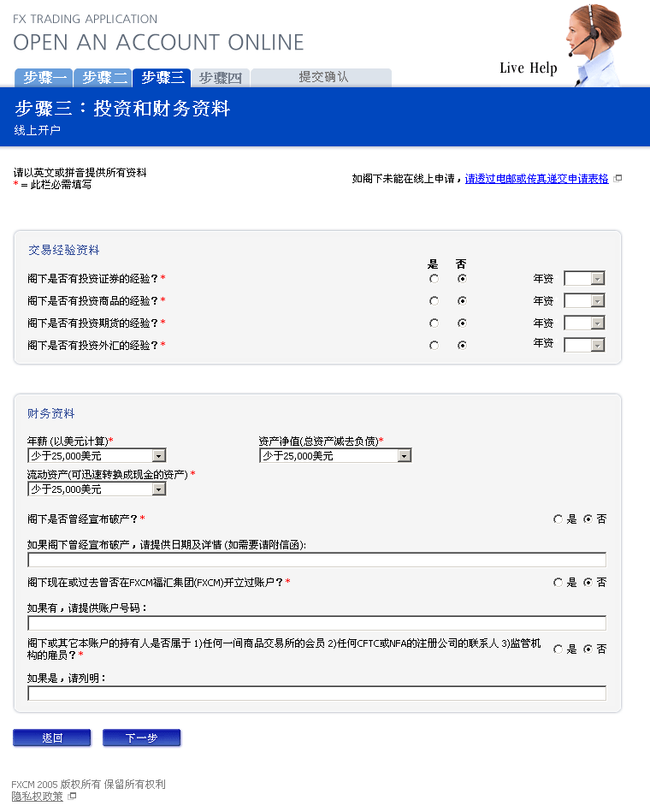Open the 透过电邮或传真递交申请表格 link

(x=536, y=179)
